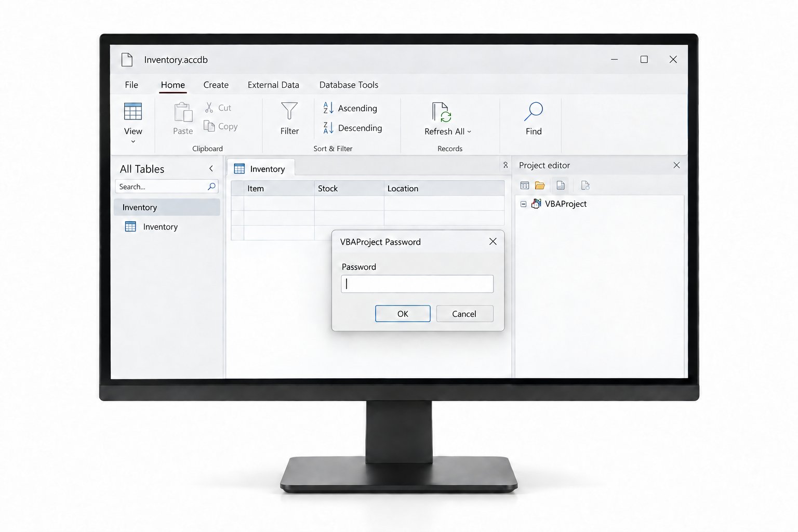Click the Paste clipboard icon

tap(183, 112)
